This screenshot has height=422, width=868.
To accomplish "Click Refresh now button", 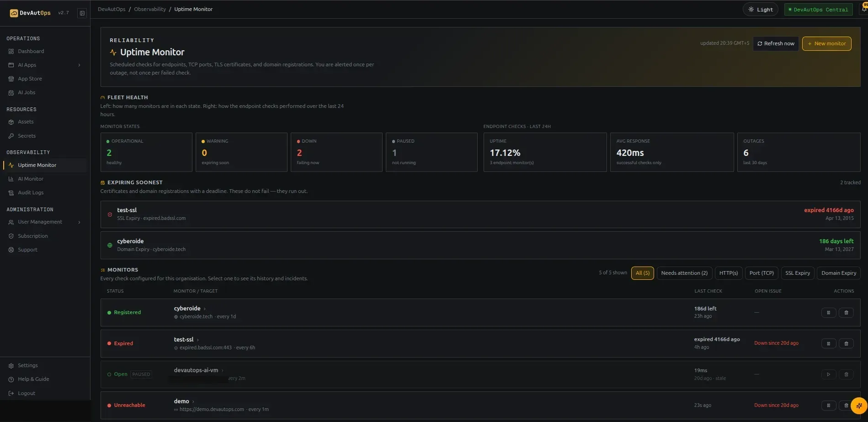I will pyautogui.click(x=776, y=43).
